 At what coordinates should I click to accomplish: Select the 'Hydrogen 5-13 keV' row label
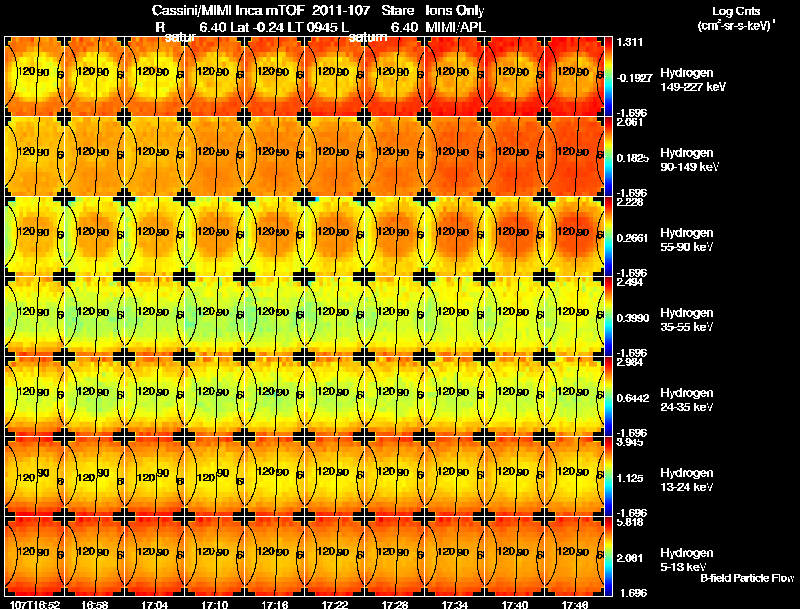click(687, 560)
